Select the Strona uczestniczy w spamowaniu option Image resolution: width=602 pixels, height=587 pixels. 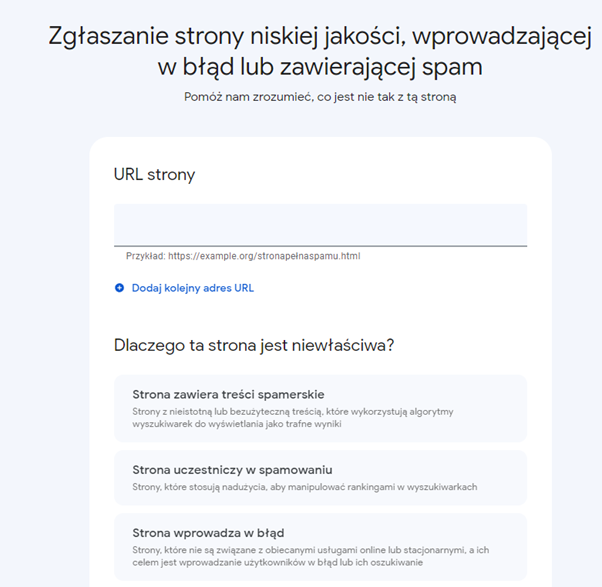click(320, 477)
